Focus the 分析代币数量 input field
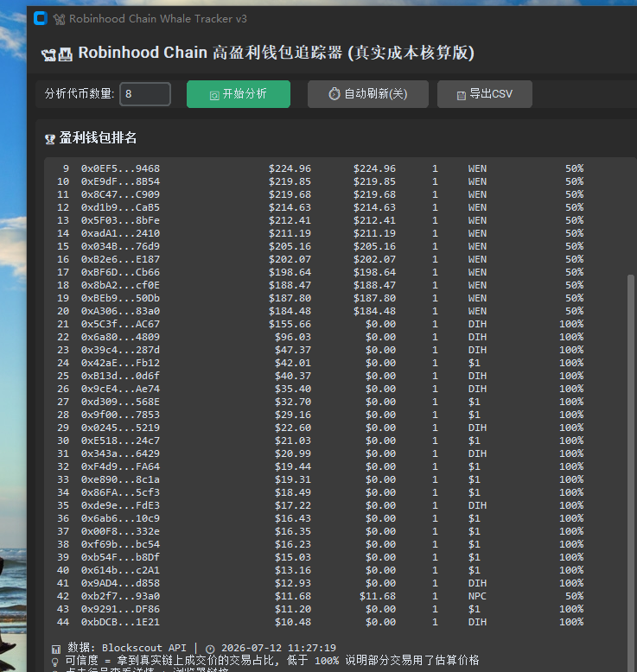This screenshot has width=637, height=672. (145, 94)
